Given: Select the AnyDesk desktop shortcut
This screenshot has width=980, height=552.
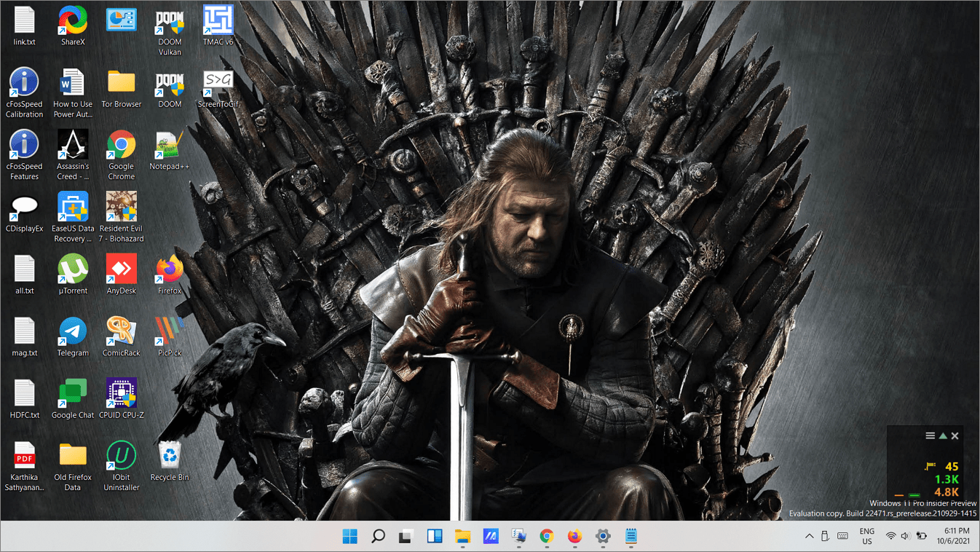Looking at the screenshot, I should coord(122,275).
